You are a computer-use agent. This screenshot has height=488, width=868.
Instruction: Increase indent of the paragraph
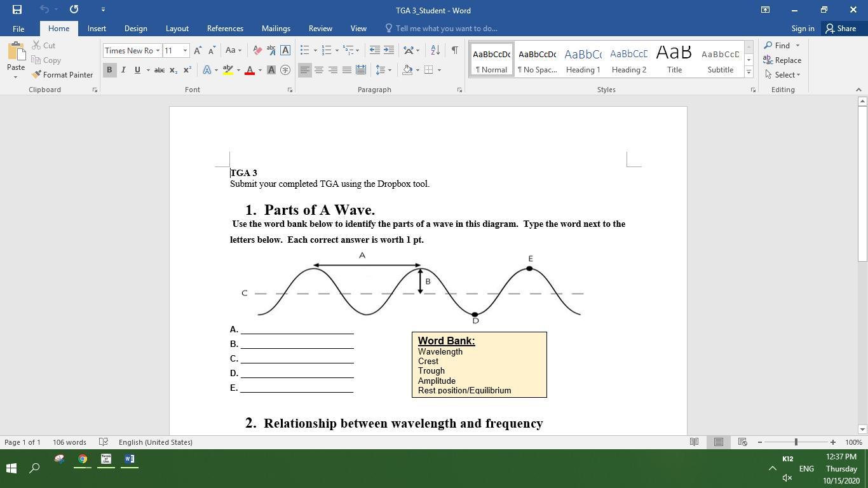click(389, 50)
